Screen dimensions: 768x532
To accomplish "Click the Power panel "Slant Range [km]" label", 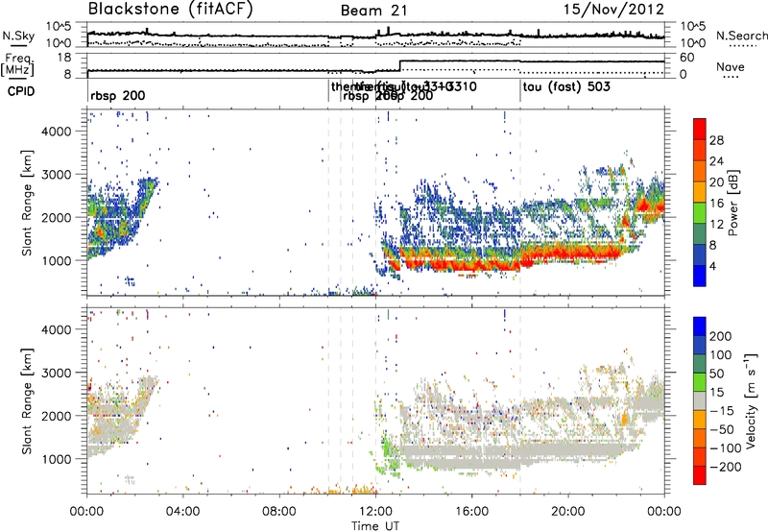I will pyautogui.click(x=27, y=203).
